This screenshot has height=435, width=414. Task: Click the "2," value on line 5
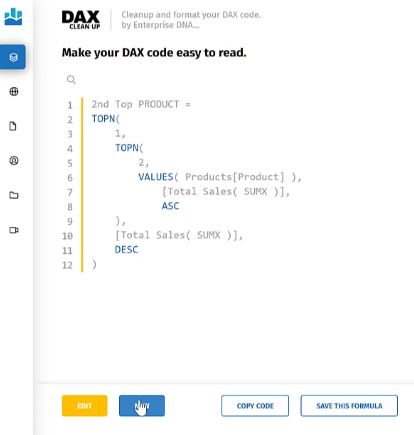(x=144, y=163)
